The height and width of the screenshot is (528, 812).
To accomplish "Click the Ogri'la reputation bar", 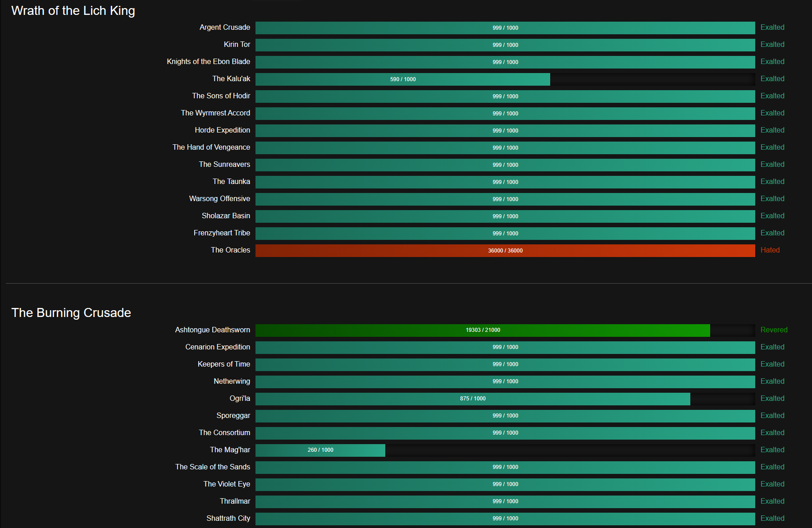I will [x=472, y=399].
